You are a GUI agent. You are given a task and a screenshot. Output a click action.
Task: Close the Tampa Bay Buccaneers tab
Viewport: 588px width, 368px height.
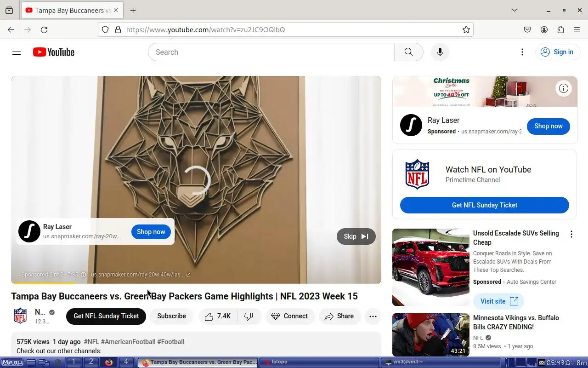pyautogui.click(x=116, y=10)
